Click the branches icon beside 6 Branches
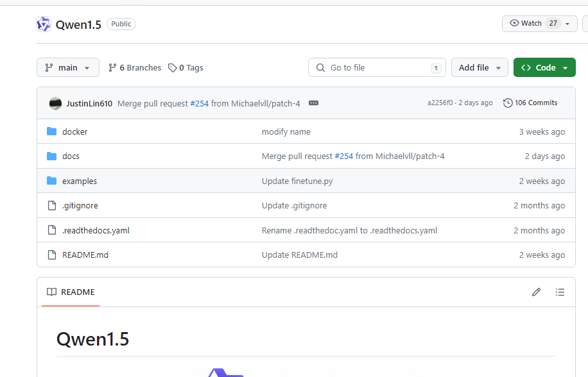This screenshot has height=377, width=588. [x=112, y=68]
